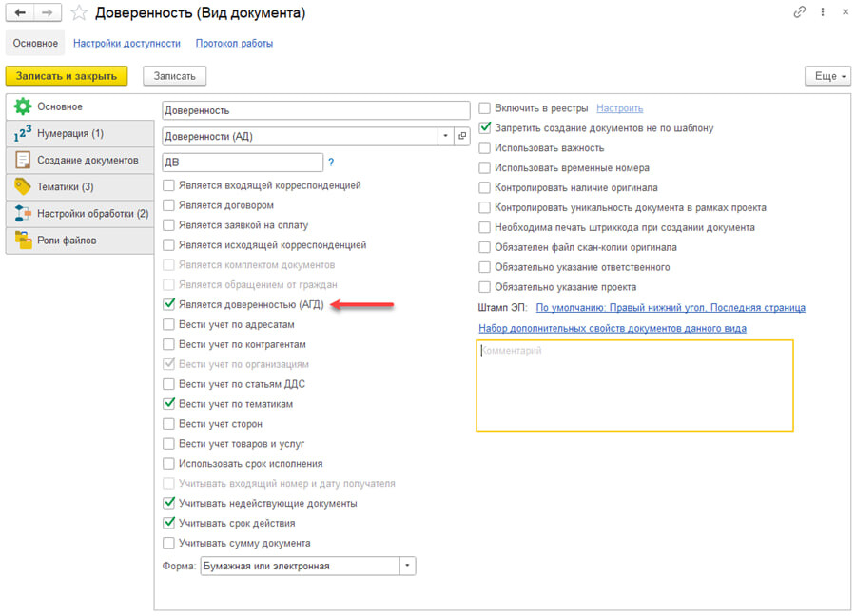Viewport: 856px width, 616px height.
Task: Open the three-dot options menu
Action: 822,12
